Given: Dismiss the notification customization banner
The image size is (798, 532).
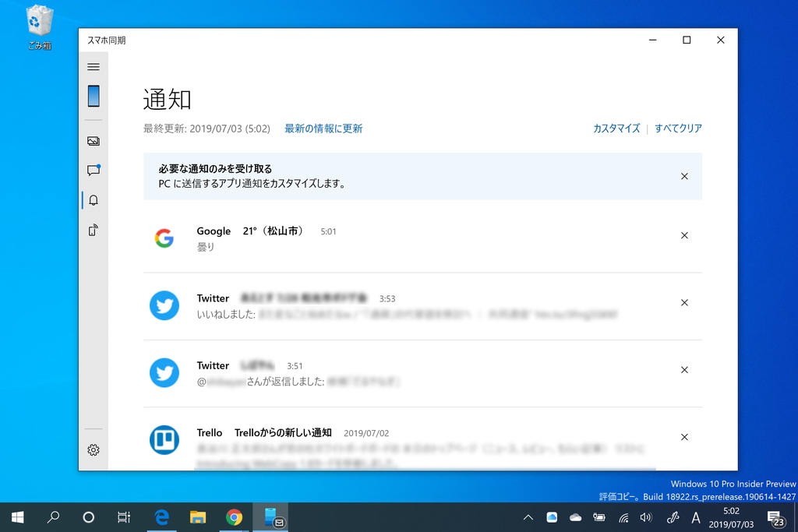Looking at the screenshot, I should [684, 176].
